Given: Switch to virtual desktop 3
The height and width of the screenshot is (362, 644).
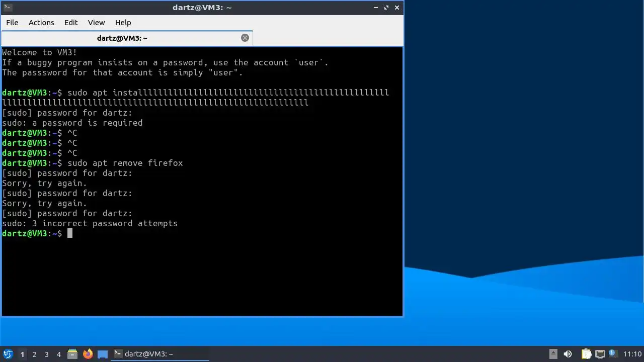Looking at the screenshot, I should (x=47, y=354).
